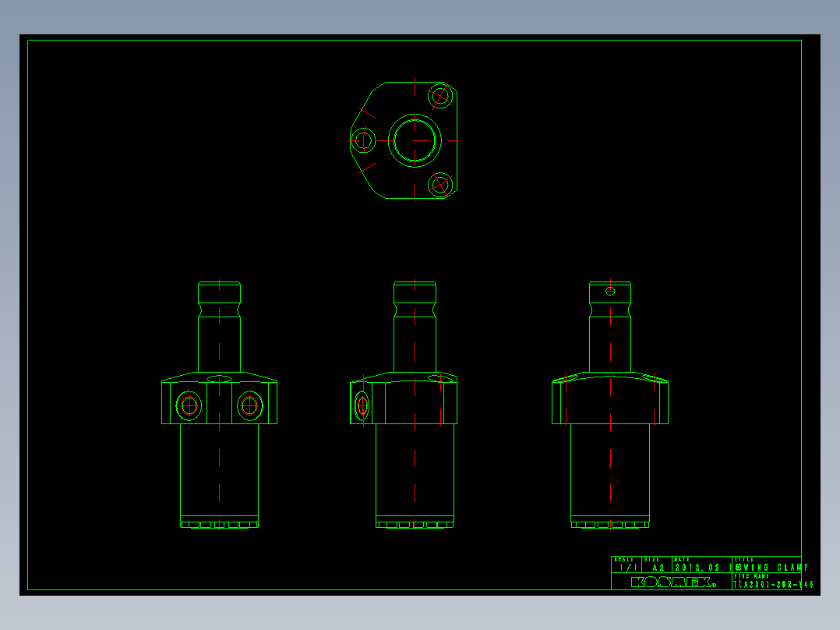840x630 pixels.
Task: Select the DATE 2012.02 field
Action: coord(702,565)
